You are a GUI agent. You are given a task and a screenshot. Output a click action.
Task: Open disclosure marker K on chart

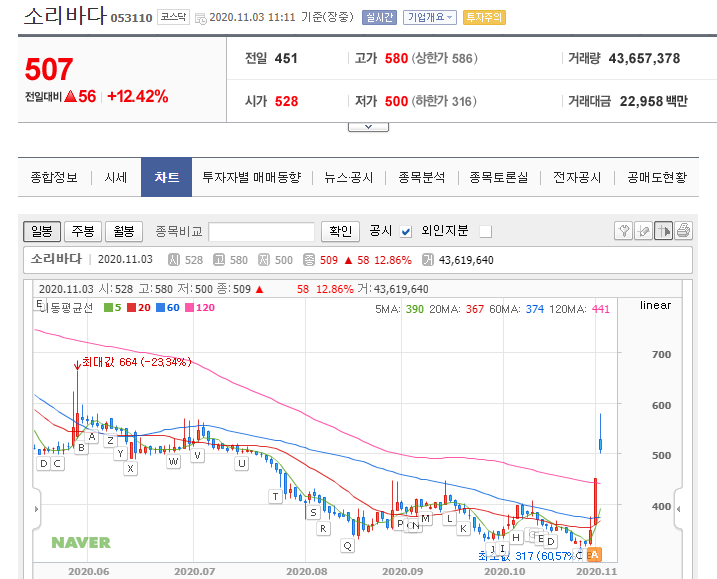(463, 529)
